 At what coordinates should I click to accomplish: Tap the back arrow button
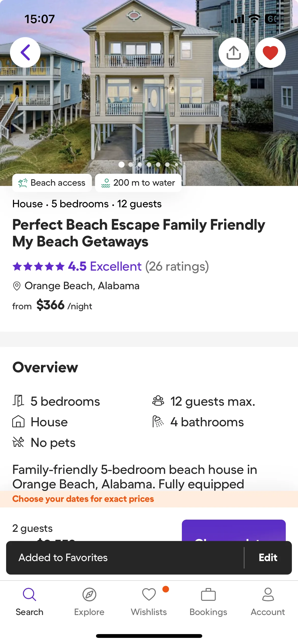pos(25,52)
